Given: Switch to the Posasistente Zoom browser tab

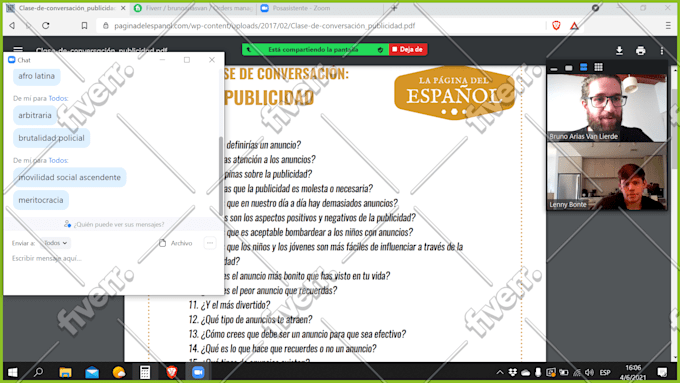Looking at the screenshot, I should pos(321,8).
